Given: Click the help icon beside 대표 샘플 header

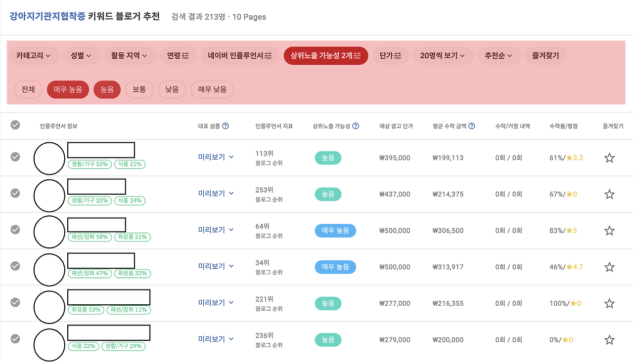Looking at the screenshot, I should (x=226, y=126).
